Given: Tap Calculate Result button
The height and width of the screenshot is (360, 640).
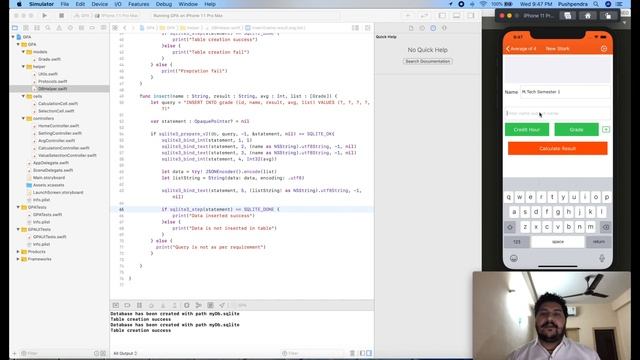Looking at the screenshot, I should [558, 149].
